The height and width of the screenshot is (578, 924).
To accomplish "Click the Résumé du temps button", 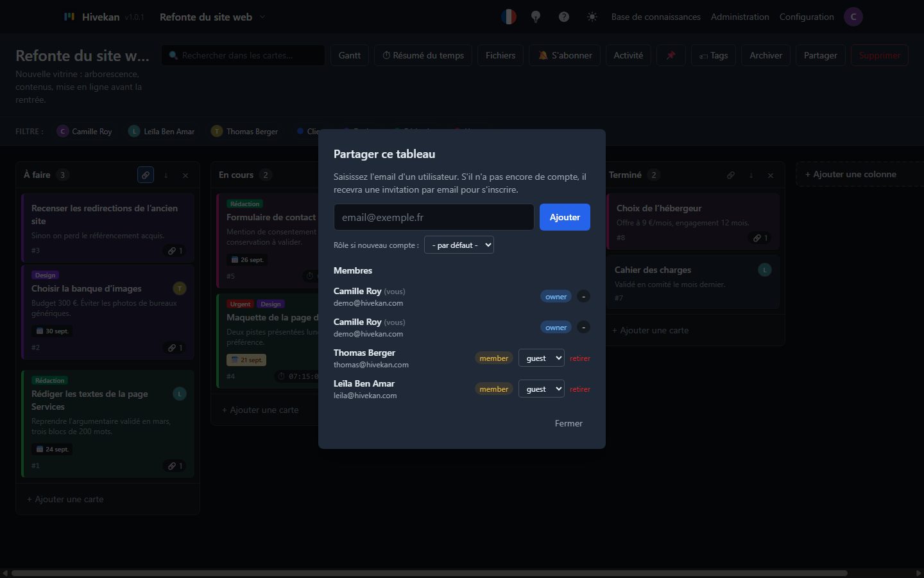I will pos(424,55).
